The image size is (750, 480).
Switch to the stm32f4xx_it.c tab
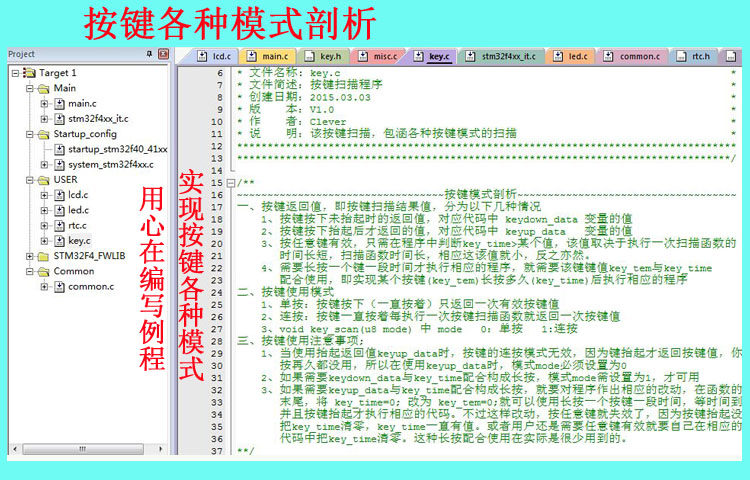[x=501, y=56]
